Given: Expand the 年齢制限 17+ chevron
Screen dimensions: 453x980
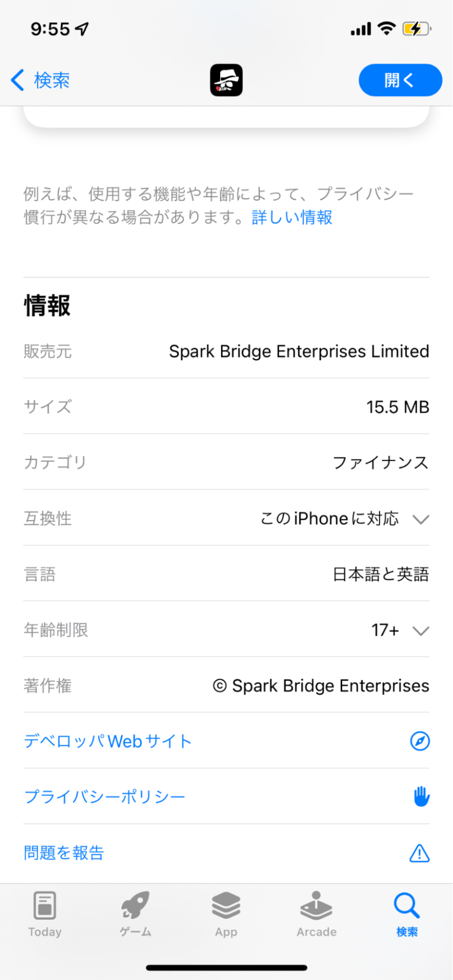Looking at the screenshot, I should 421,631.
